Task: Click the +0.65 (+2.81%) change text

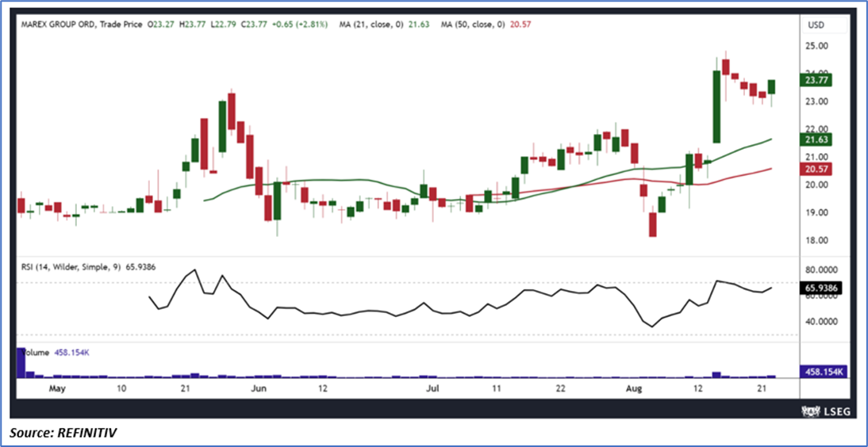Action: pyautogui.click(x=298, y=25)
